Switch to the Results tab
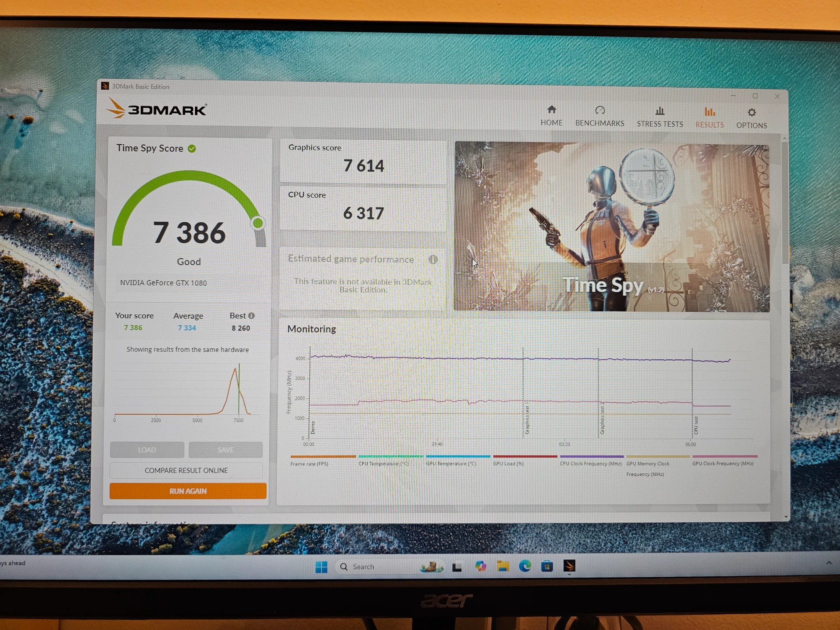 click(710, 117)
